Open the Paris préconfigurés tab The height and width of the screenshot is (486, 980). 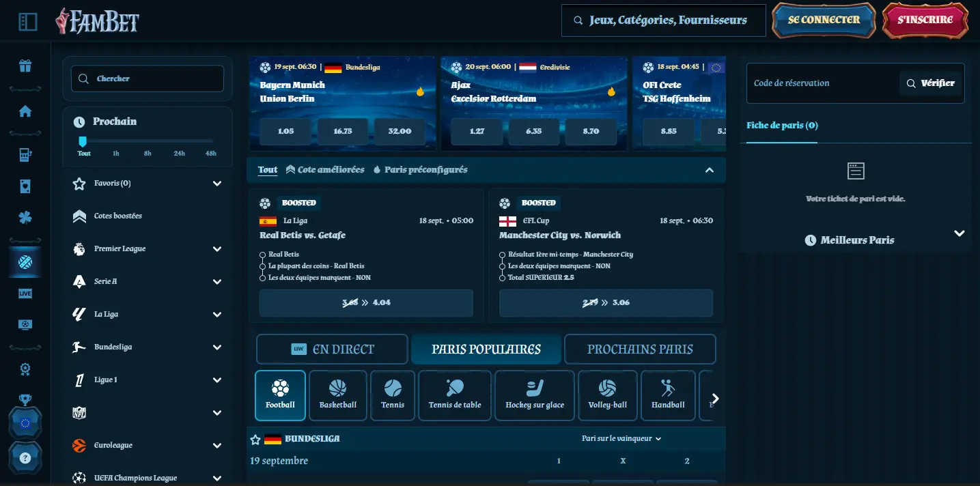point(421,170)
